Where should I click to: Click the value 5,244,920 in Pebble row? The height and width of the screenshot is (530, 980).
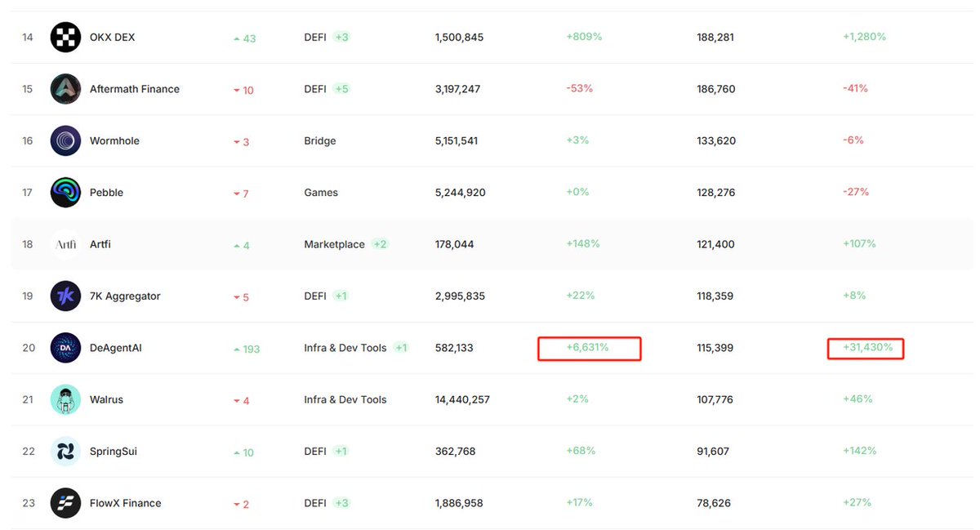[x=461, y=193]
